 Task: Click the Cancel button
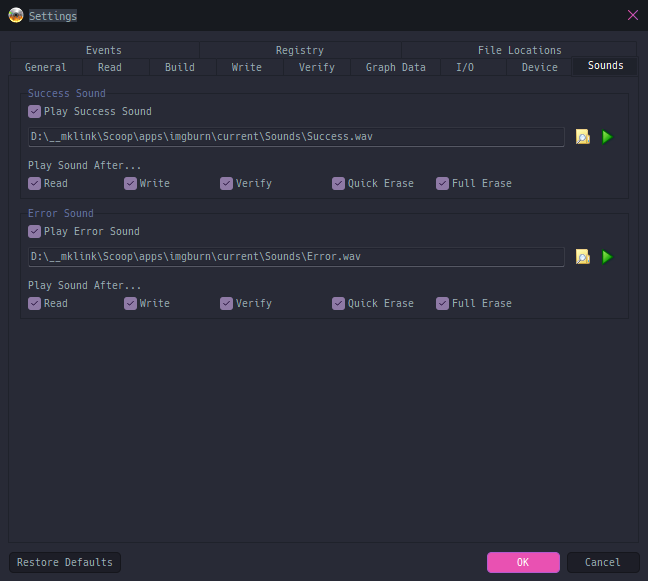603,562
